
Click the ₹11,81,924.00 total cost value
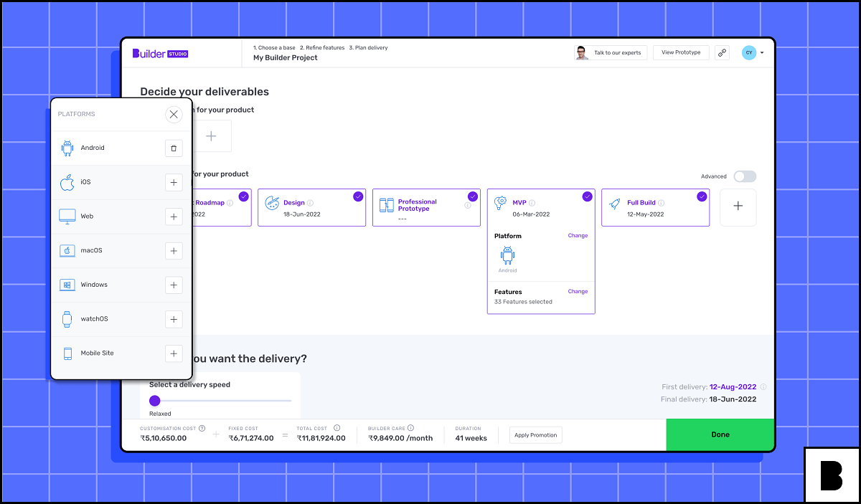(x=321, y=438)
